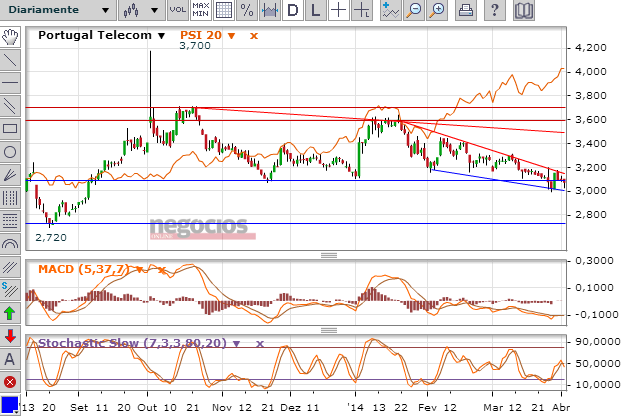Click the 0,3000 MACD axis value
This screenshot has height=417, width=625.
click(x=594, y=261)
